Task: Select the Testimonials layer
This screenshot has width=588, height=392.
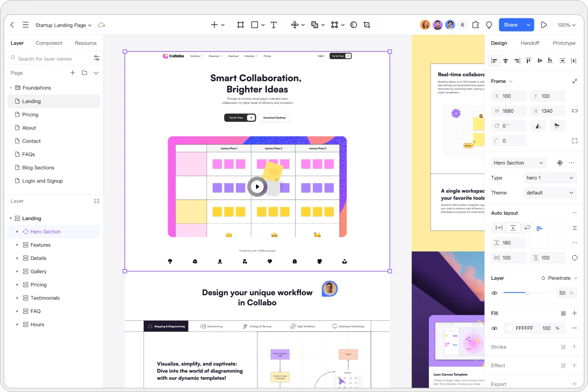Action: click(54, 298)
